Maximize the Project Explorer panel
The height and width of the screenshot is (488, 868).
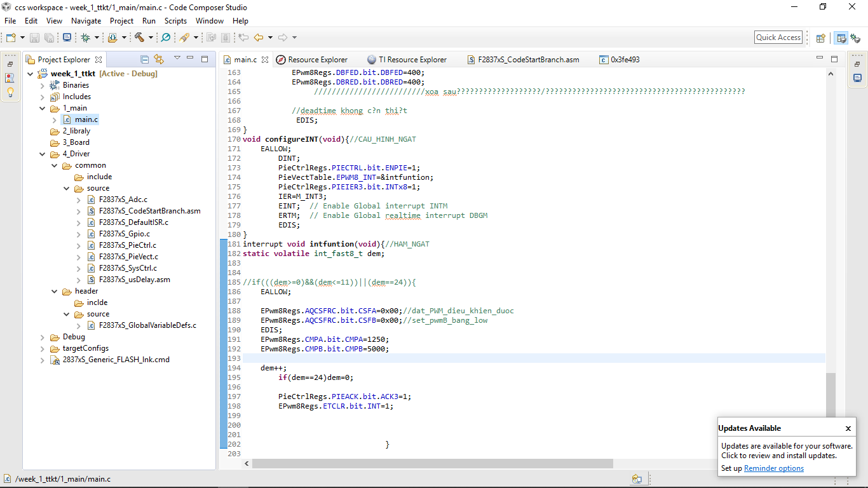tap(205, 58)
